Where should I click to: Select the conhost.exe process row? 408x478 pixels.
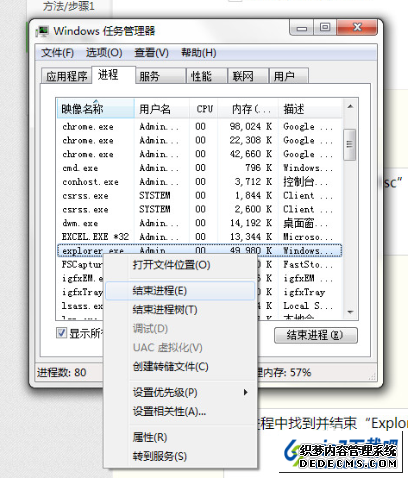[x=199, y=182]
